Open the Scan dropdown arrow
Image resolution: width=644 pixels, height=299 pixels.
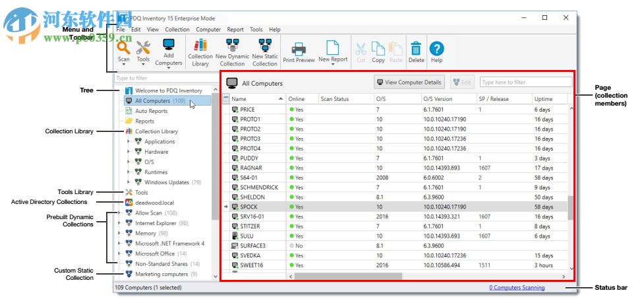coord(124,65)
